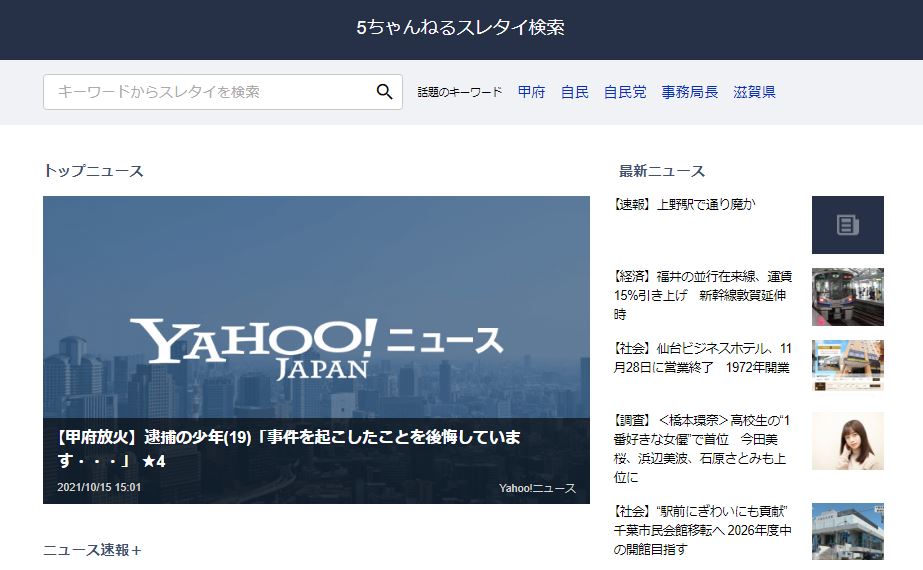Click the ニュース速報+ section heading
Image resolution: width=923 pixels, height=570 pixels.
(92, 550)
